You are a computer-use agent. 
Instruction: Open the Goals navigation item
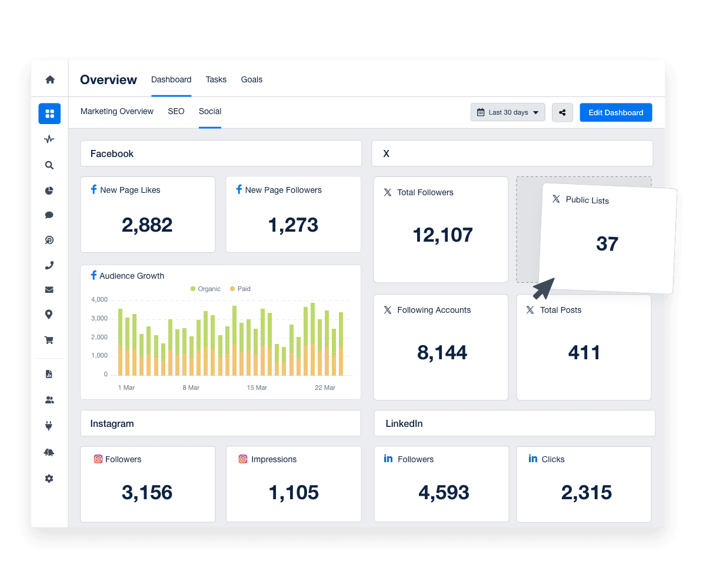click(251, 79)
